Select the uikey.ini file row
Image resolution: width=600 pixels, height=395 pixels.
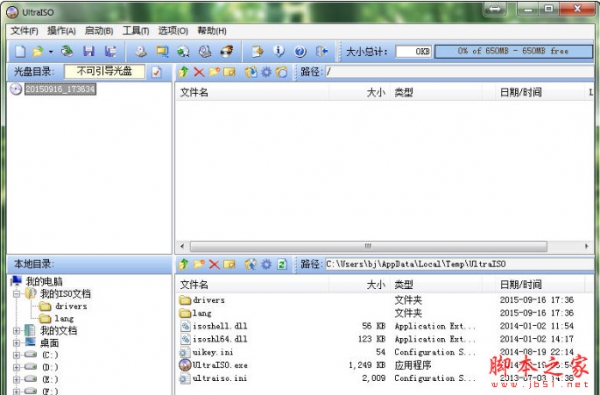click(x=386, y=352)
